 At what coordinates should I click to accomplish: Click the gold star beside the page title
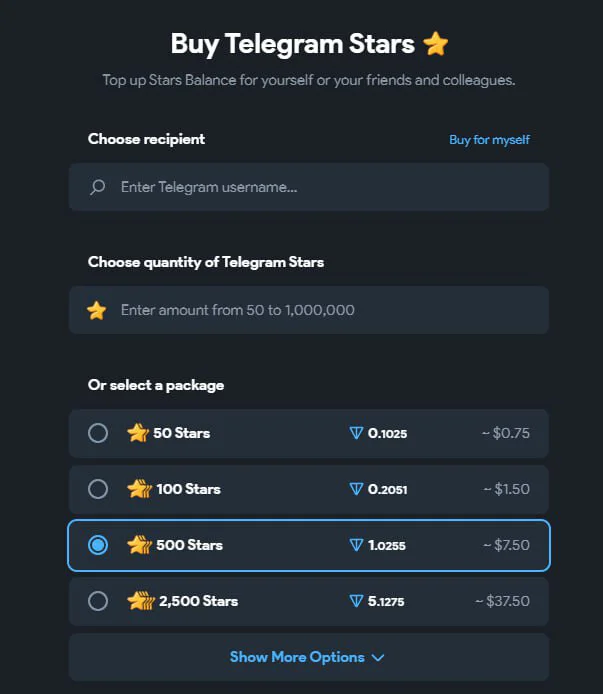coord(436,43)
